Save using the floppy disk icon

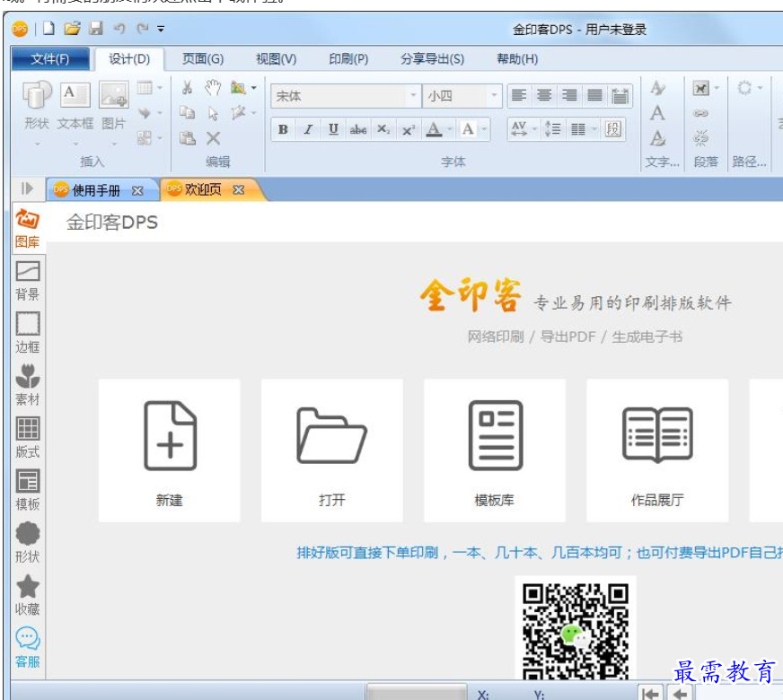click(95, 29)
